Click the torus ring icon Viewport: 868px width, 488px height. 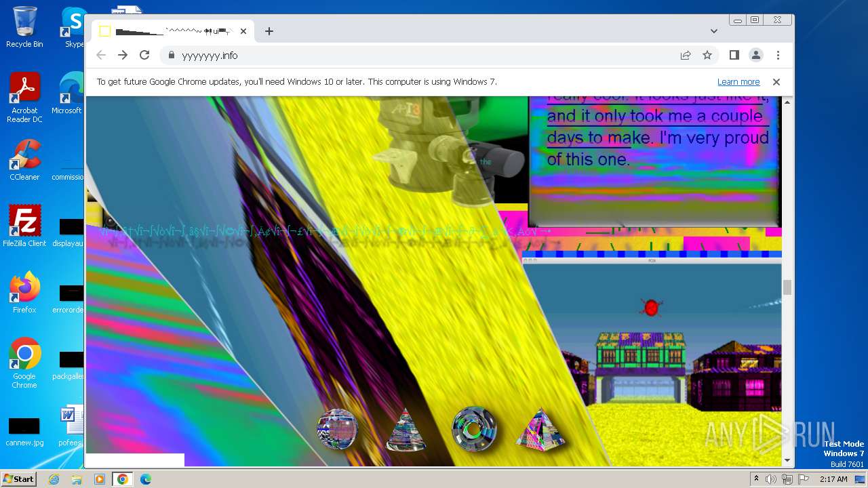point(475,429)
